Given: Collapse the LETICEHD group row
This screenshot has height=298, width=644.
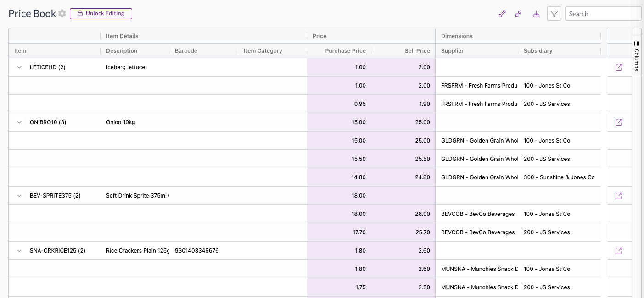Looking at the screenshot, I should pyautogui.click(x=19, y=67).
